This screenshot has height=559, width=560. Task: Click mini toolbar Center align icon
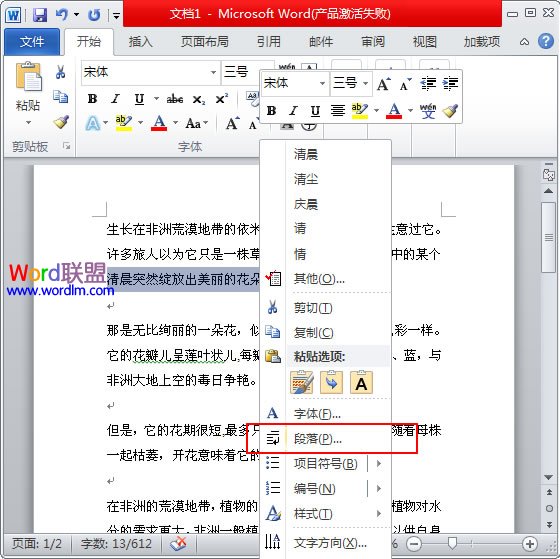click(x=338, y=111)
